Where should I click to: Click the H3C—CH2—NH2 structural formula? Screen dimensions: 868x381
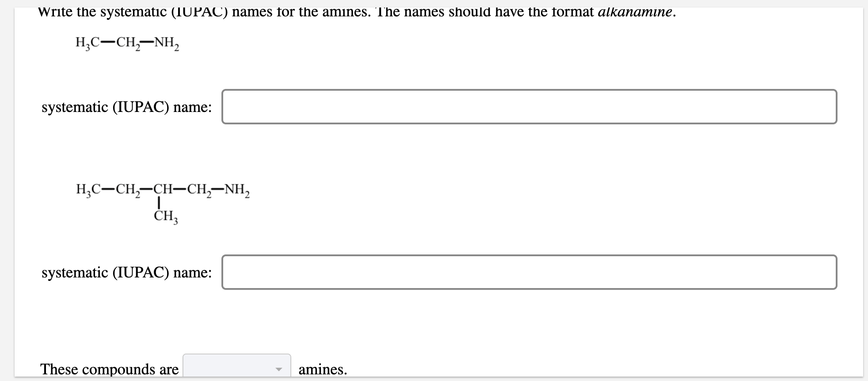click(x=127, y=43)
